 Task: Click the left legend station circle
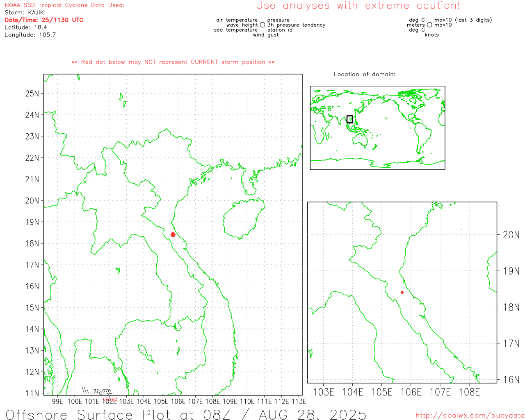pos(262,25)
